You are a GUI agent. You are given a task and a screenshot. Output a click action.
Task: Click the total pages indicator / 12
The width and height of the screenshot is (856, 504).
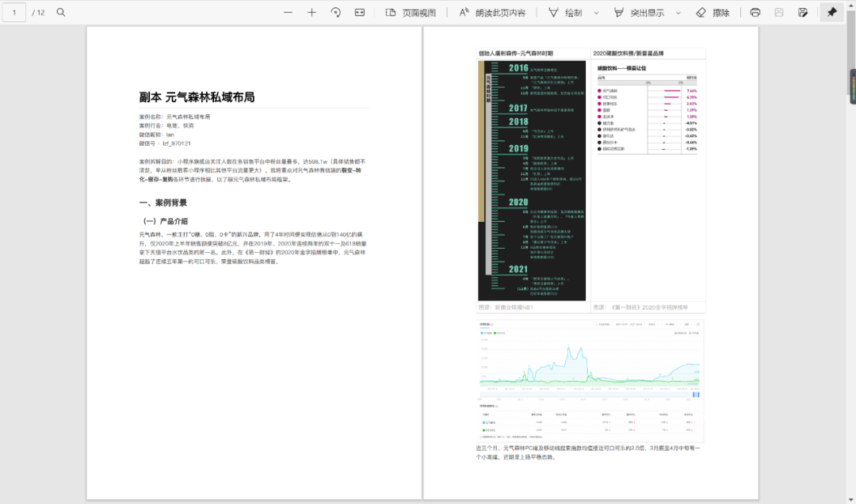(x=39, y=13)
